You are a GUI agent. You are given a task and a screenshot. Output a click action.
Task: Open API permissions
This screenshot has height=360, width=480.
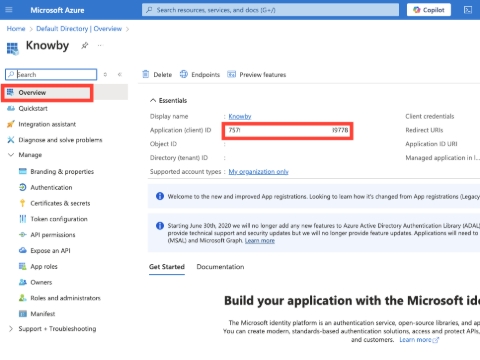[53, 235]
